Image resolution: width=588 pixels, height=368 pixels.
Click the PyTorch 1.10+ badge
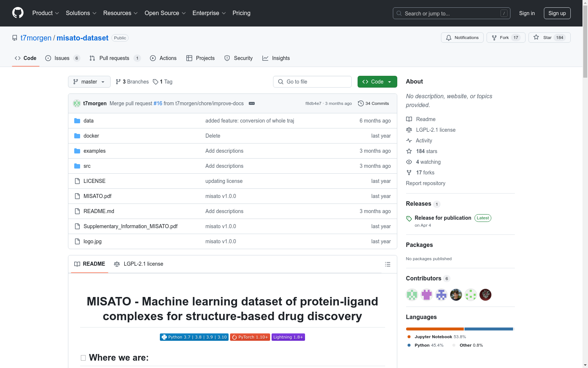[x=250, y=337]
